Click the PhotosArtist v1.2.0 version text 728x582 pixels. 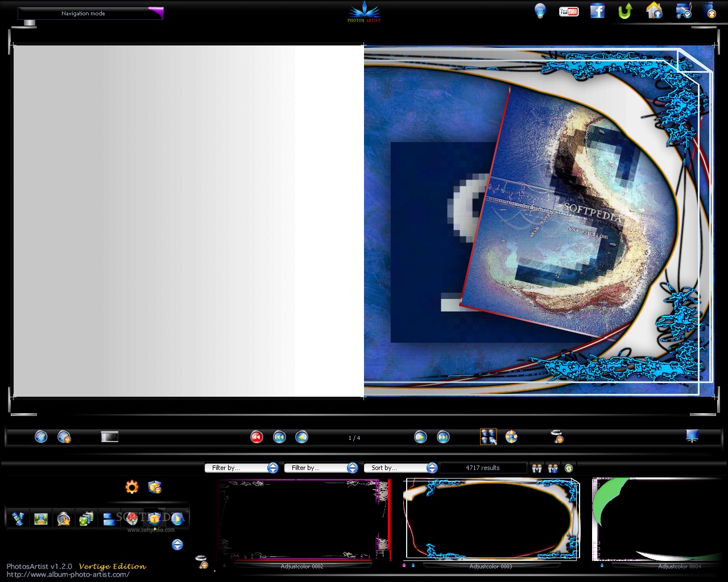39,567
